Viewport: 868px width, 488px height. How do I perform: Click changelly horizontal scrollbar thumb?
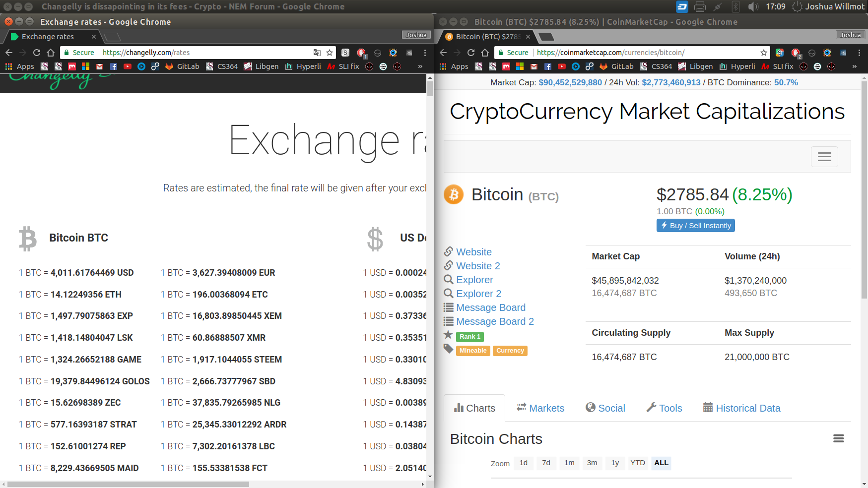(128, 485)
